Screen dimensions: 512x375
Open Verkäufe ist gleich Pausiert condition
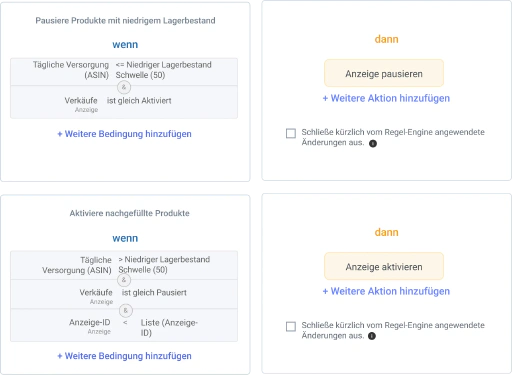[x=124, y=294]
